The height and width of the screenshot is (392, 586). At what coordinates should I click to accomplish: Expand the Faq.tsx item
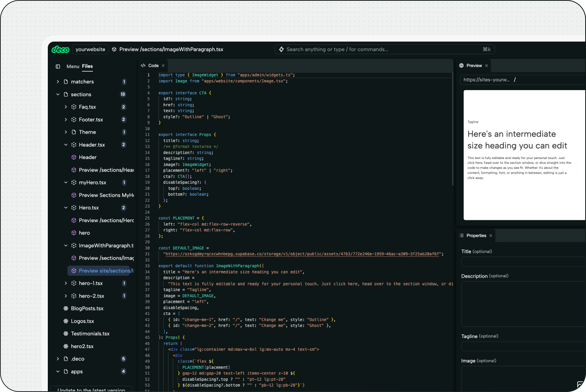pos(66,107)
